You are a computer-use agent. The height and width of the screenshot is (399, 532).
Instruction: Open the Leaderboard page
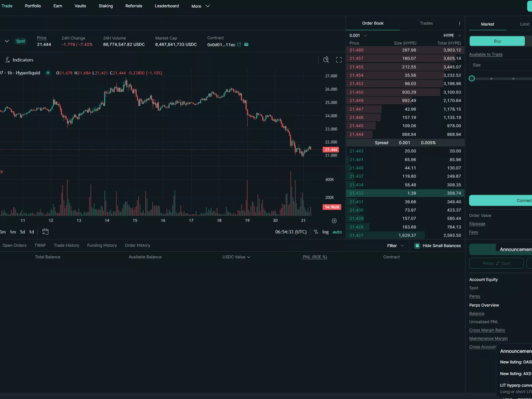click(167, 6)
